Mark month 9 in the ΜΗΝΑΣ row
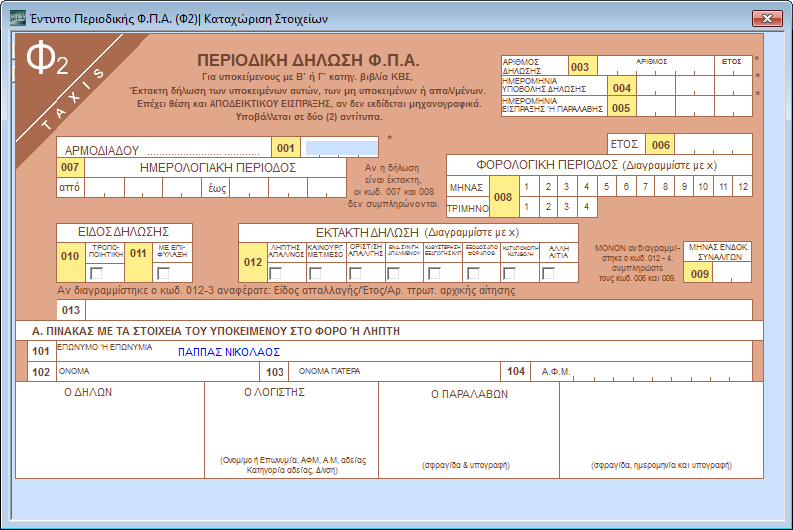This screenshot has height=530, width=793. [x=684, y=187]
